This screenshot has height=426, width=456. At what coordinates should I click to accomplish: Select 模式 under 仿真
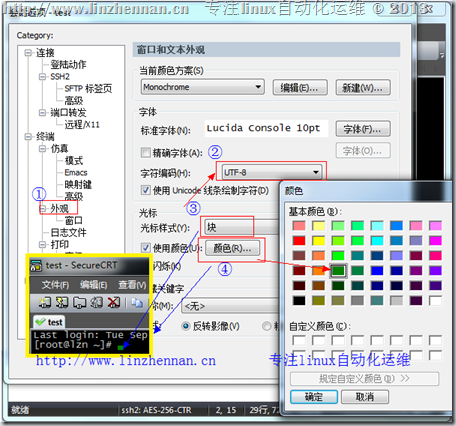tap(74, 160)
